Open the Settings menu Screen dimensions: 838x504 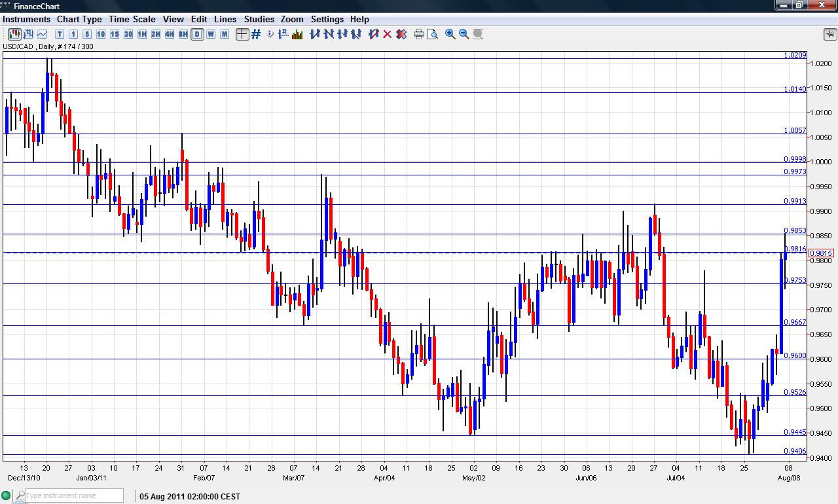tap(327, 19)
